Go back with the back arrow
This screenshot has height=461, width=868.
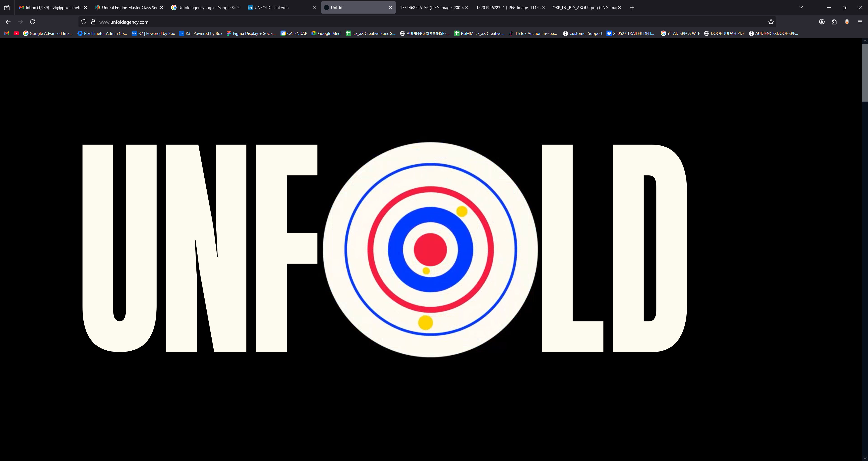pyautogui.click(x=8, y=22)
